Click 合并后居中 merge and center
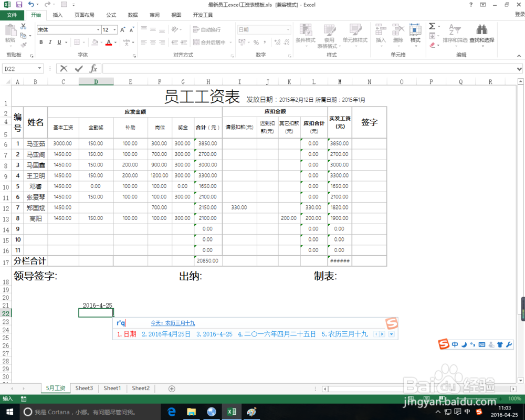This screenshot has width=525, height=420. (x=209, y=42)
